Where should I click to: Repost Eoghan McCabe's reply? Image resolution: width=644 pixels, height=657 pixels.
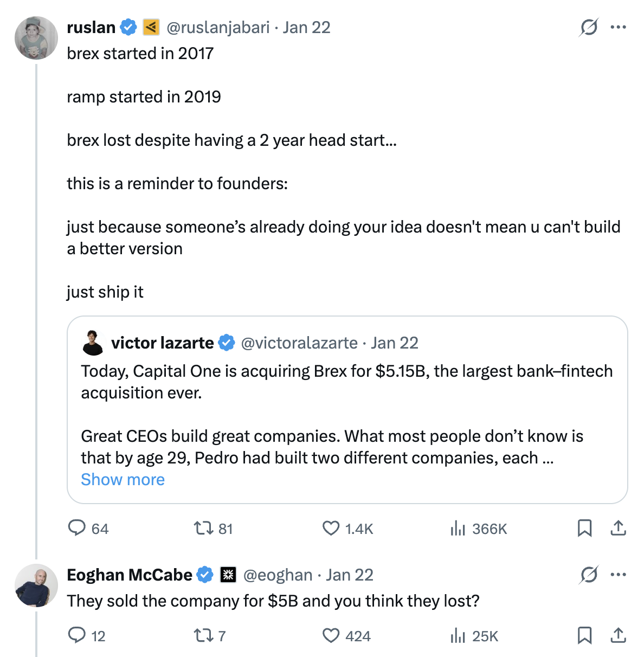pos(204,635)
